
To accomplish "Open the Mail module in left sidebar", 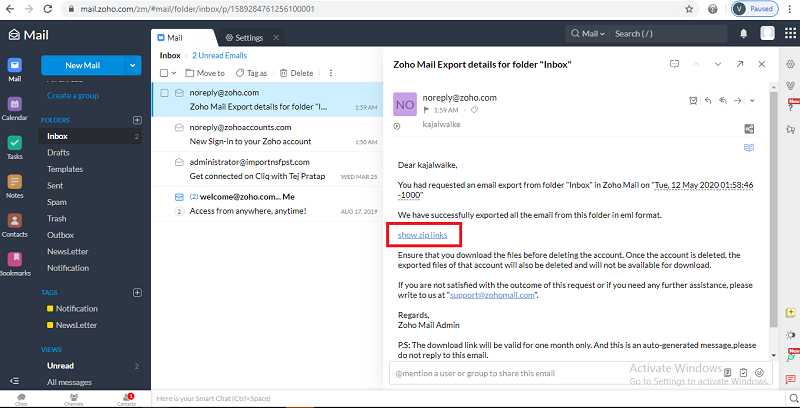I will point(15,69).
